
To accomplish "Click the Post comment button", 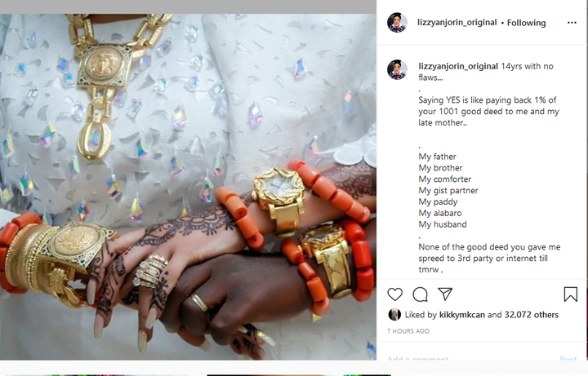I will click(568, 358).
